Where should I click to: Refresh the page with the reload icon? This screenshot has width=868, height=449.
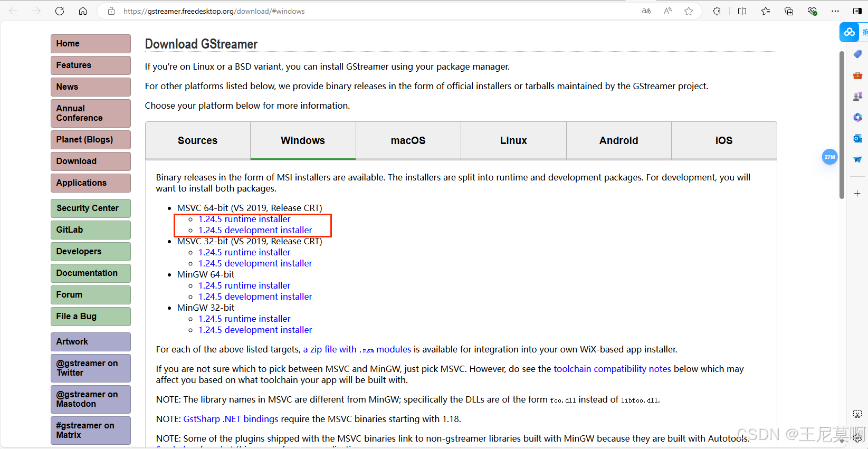click(x=60, y=11)
